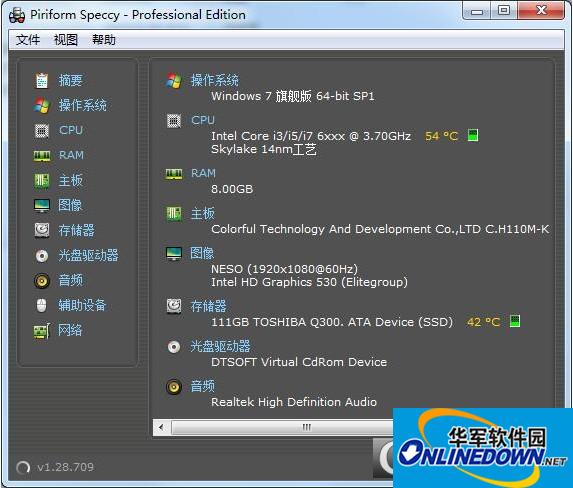The image size is (573, 488).
Task: Click the Colorful Technology C.H110M-K text
Action: [x=380, y=229]
